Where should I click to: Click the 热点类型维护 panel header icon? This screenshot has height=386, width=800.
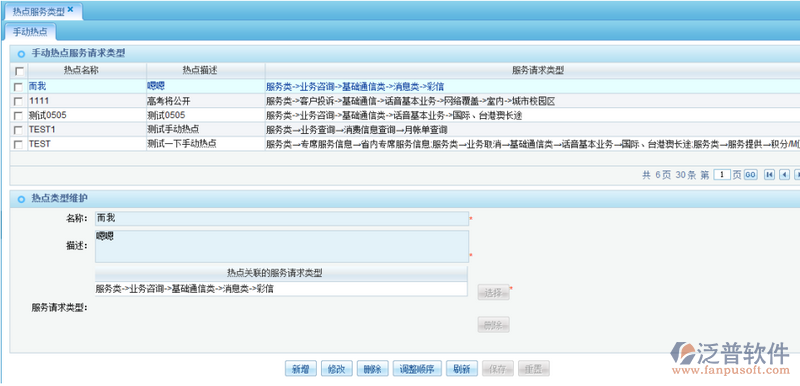click(21, 199)
